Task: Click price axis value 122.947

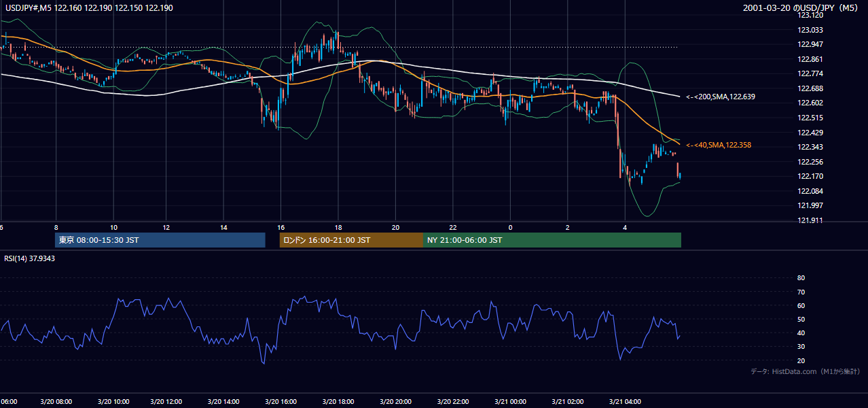Action: [810, 45]
